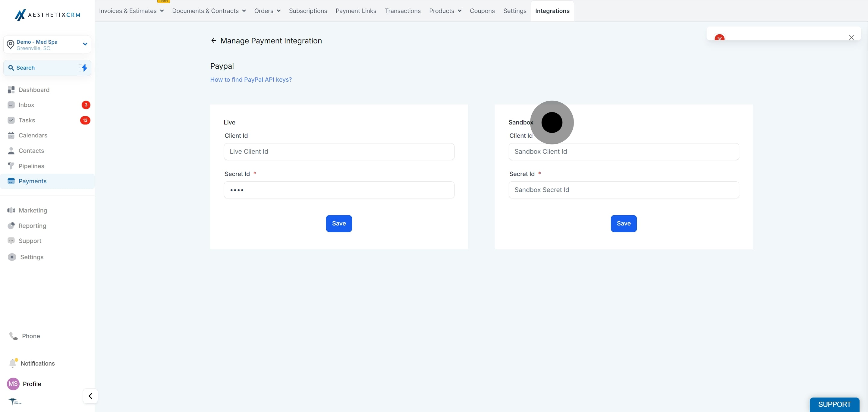Image resolution: width=868 pixels, height=412 pixels.
Task: Click the Support chat bubble icon
Action: (x=11, y=241)
